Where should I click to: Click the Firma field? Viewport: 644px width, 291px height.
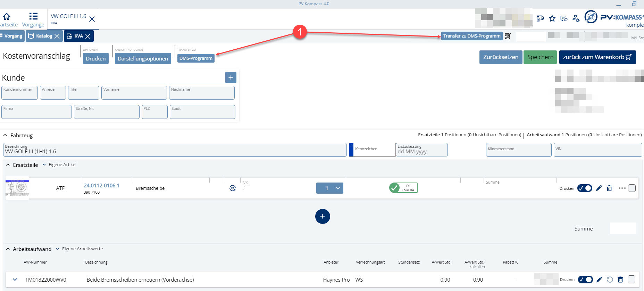point(36,112)
